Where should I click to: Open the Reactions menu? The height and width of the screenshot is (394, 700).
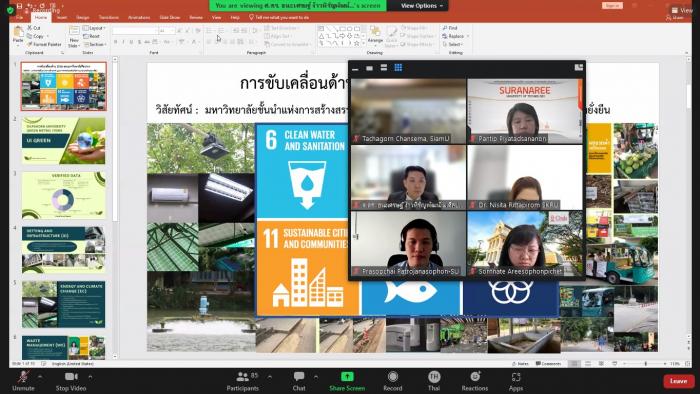pyautogui.click(x=475, y=381)
